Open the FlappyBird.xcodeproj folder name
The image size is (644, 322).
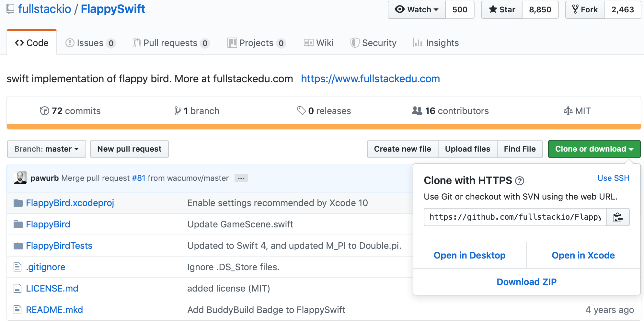click(70, 203)
